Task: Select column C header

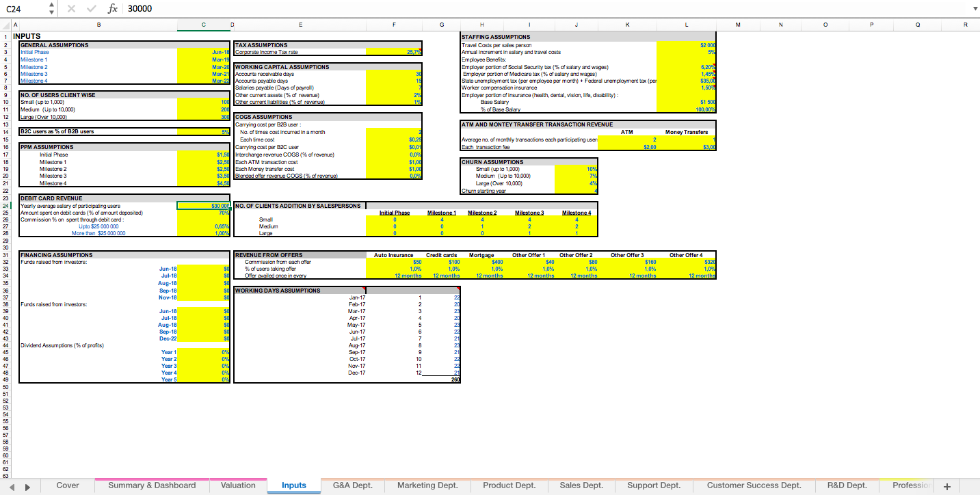Action: pos(204,24)
